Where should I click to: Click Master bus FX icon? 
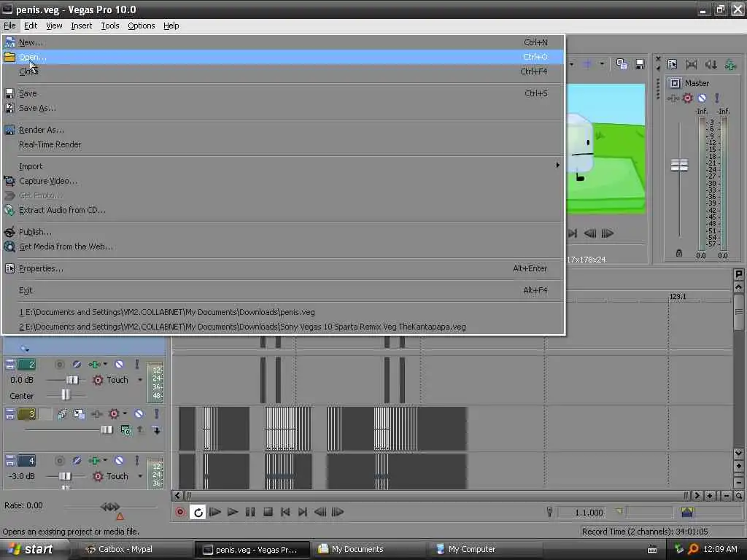click(673, 98)
